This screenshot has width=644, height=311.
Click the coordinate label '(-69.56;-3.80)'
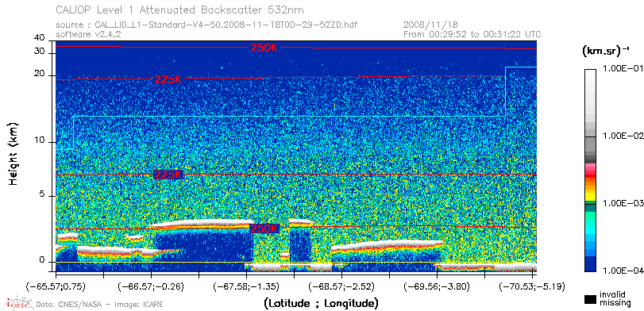[437, 286]
